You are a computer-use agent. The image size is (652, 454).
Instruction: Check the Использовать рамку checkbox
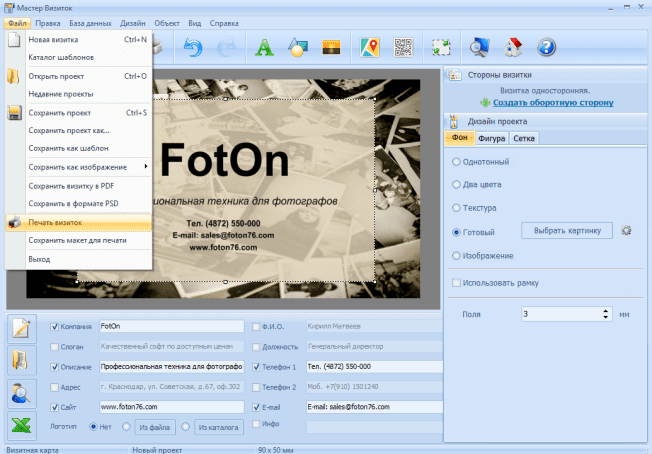(456, 283)
